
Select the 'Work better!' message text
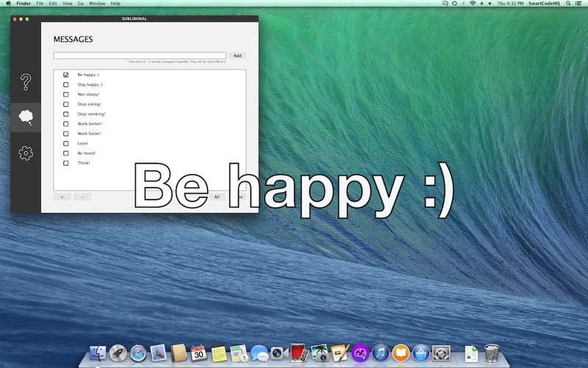point(90,124)
